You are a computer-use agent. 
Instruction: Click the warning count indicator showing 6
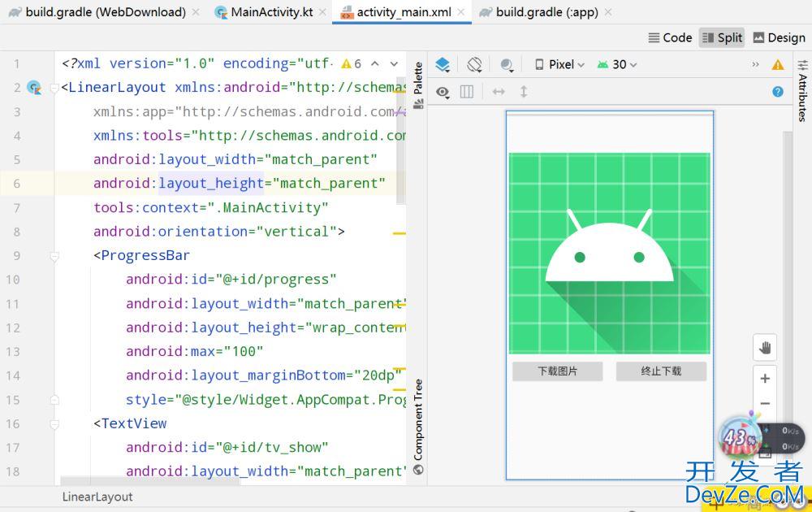(x=352, y=63)
